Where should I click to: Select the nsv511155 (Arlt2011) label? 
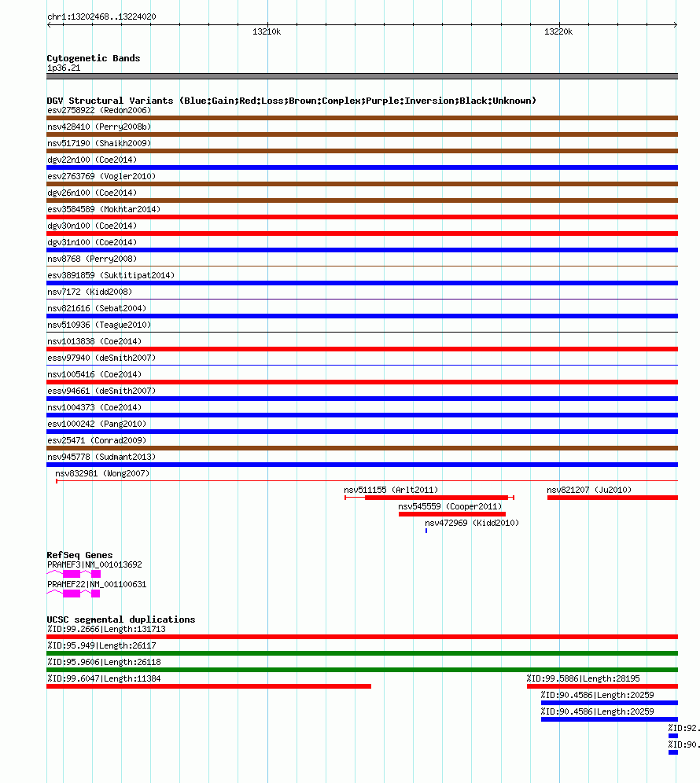pyautogui.click(x=391, y=489)
